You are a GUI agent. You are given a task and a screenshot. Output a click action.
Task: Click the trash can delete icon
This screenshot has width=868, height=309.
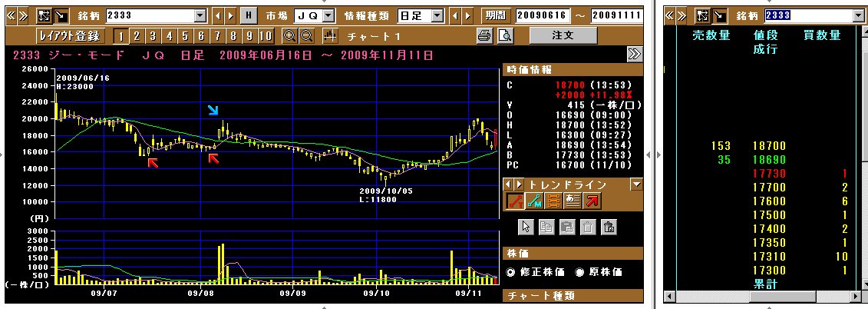pos(588,227)
